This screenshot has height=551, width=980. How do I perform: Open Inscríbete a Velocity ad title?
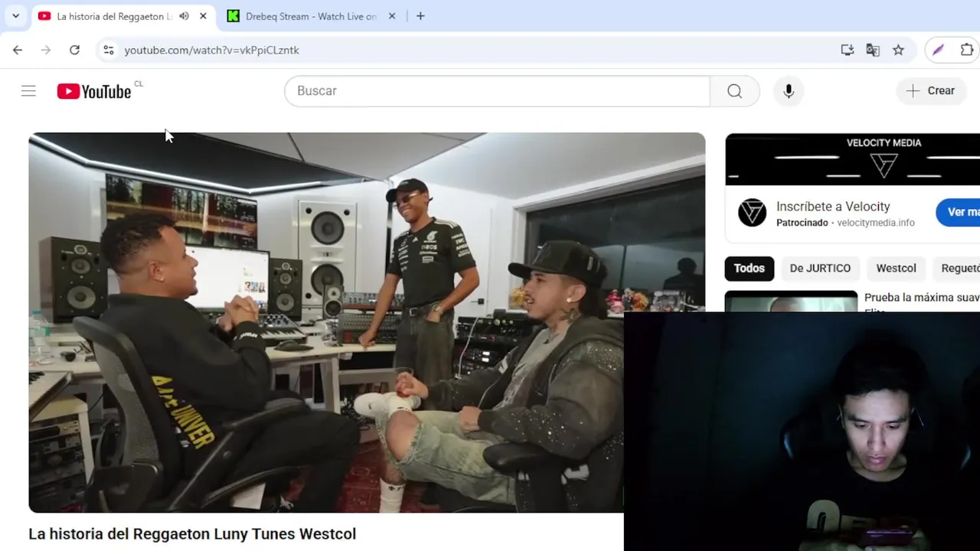click(x=833, y=207)
